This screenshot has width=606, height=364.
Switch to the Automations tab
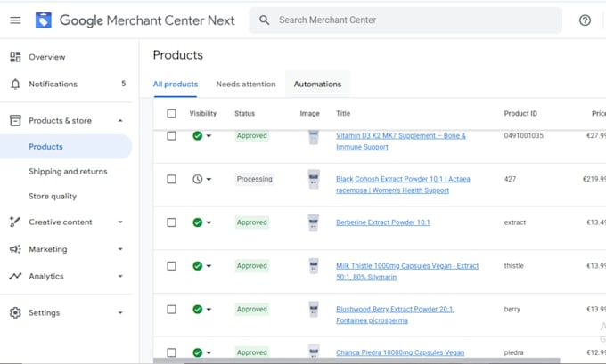317,85
